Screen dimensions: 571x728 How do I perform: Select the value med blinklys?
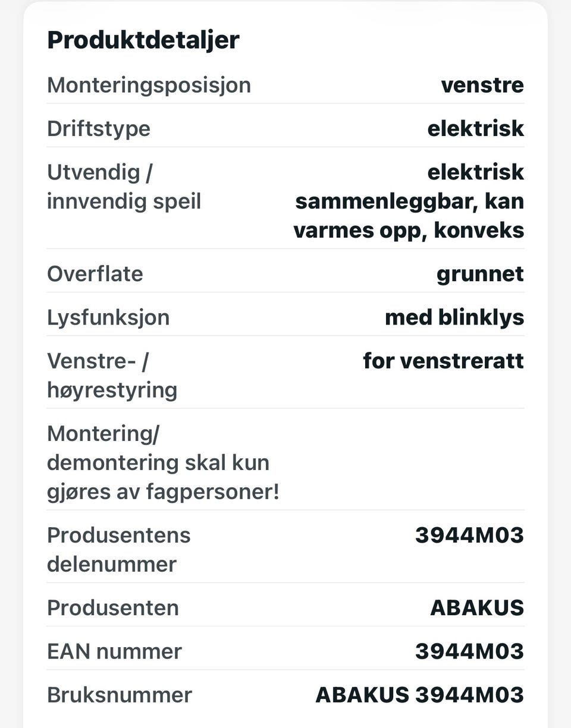(454, 317)
